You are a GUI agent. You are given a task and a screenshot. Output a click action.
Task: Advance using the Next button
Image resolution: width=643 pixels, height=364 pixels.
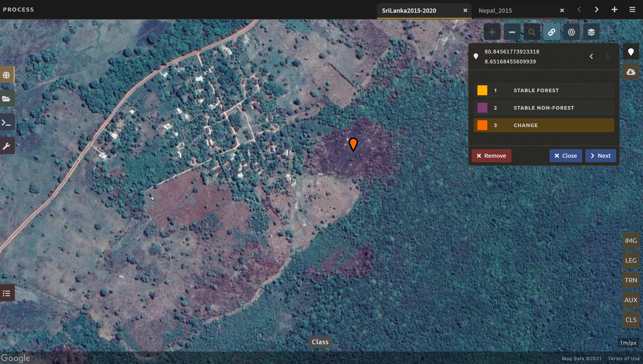pyautogui.click(x=601, y=156)
